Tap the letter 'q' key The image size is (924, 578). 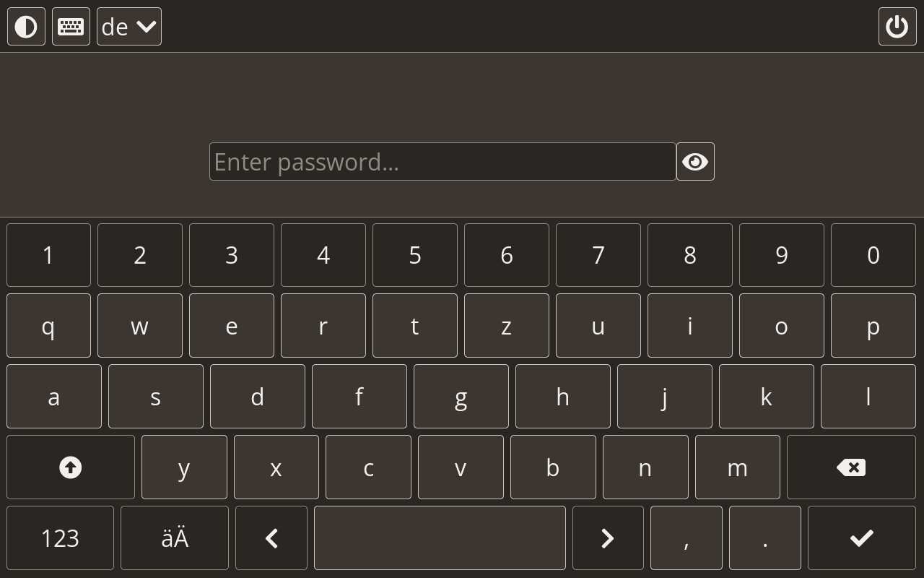click(48, 326)
